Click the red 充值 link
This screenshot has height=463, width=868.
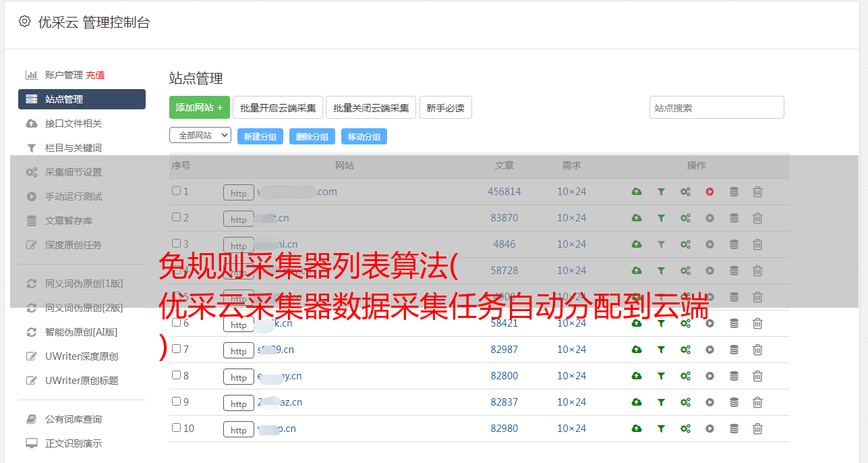pos(95,75)
